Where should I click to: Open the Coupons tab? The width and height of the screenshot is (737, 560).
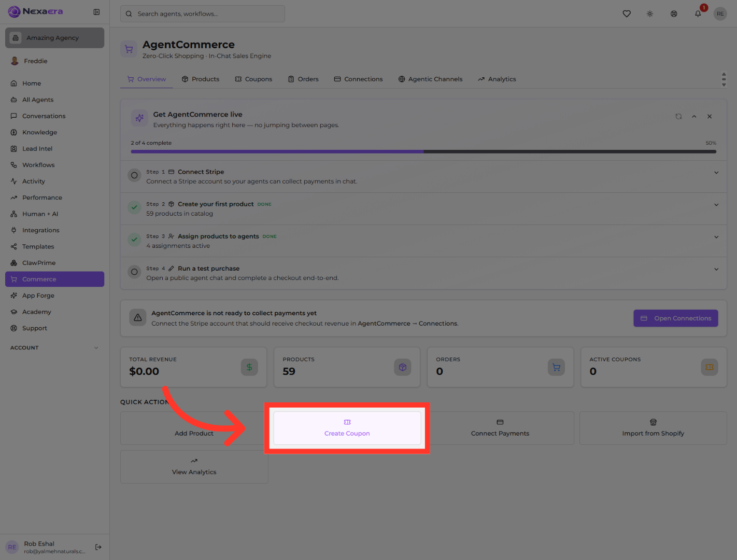click(x=253, y=79)
